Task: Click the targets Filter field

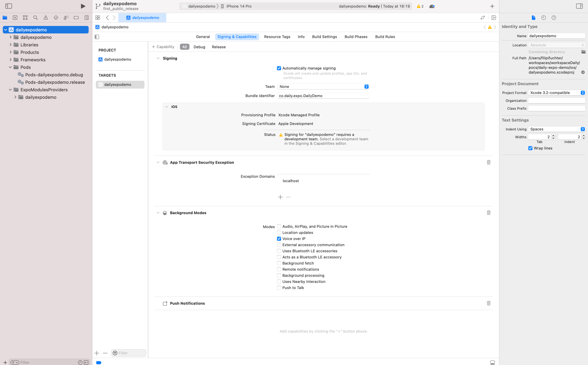Action: coord(129,353)
